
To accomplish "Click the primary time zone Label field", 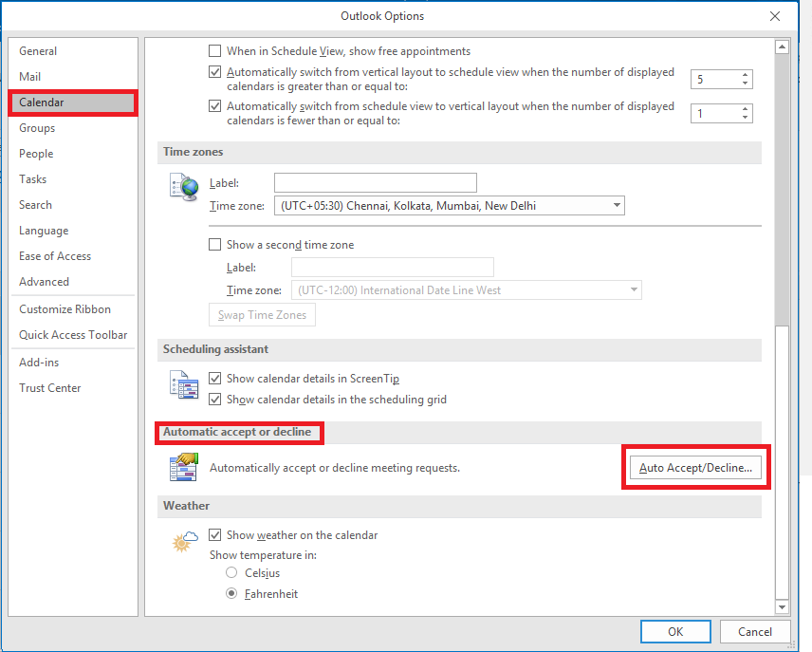I will click(x=375, y=182).
